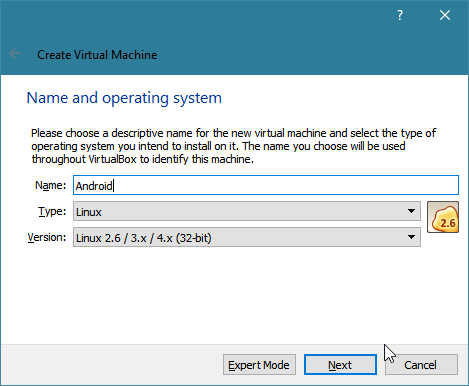Cancel the virtual machine creation
The height and width of the screenshot is (386, 469).
click(x=421, y=365)
